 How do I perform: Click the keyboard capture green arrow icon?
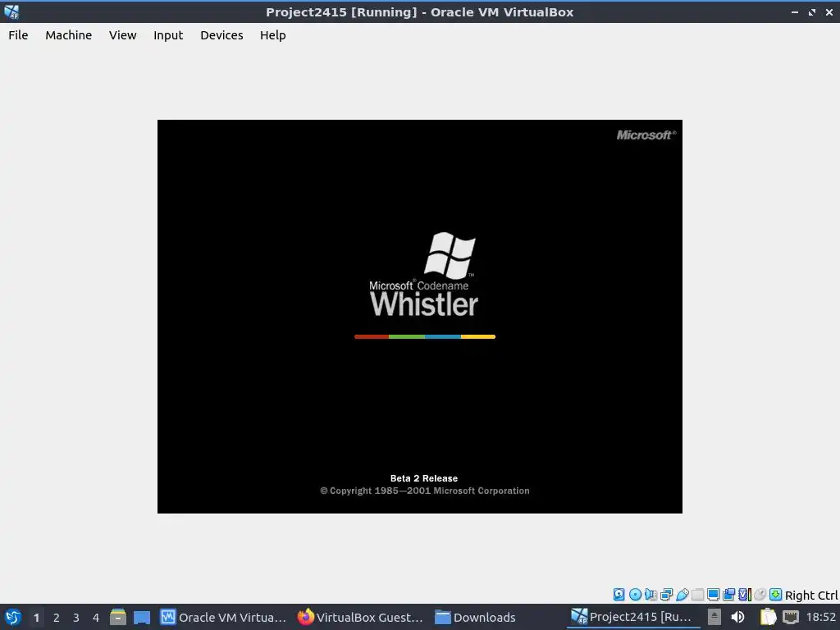coord(775,594)
